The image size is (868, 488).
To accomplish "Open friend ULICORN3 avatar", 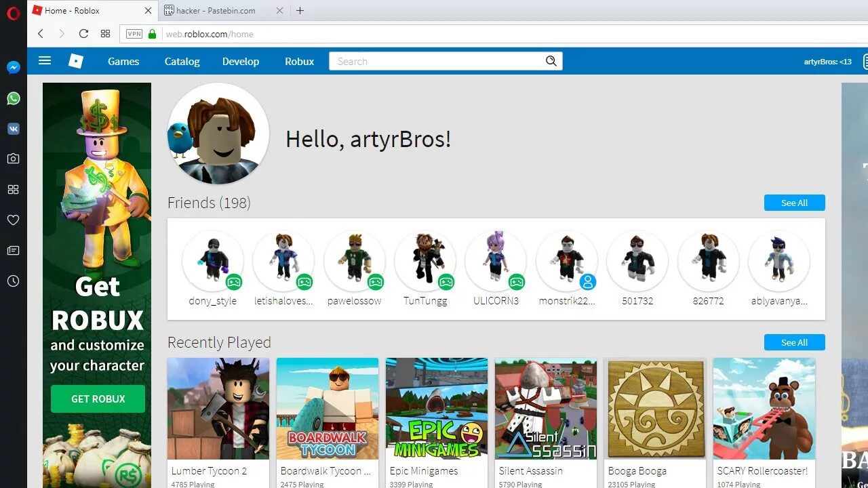I will 496,261.
